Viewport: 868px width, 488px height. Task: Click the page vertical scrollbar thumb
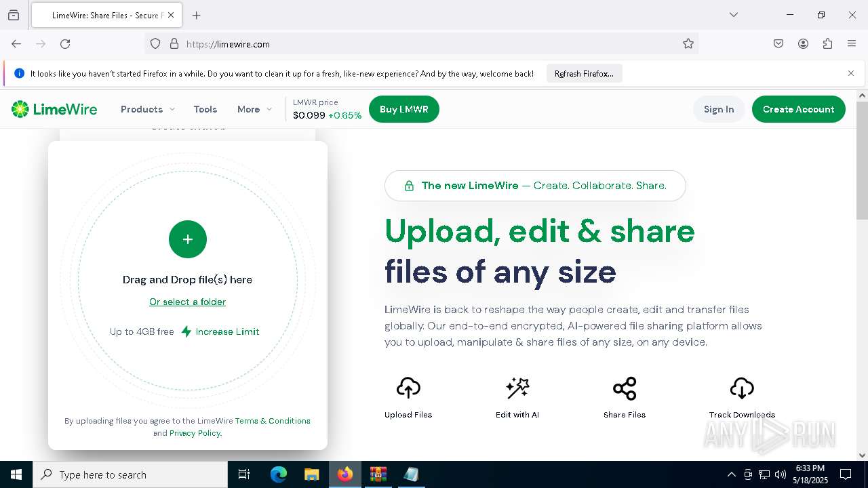862,161
